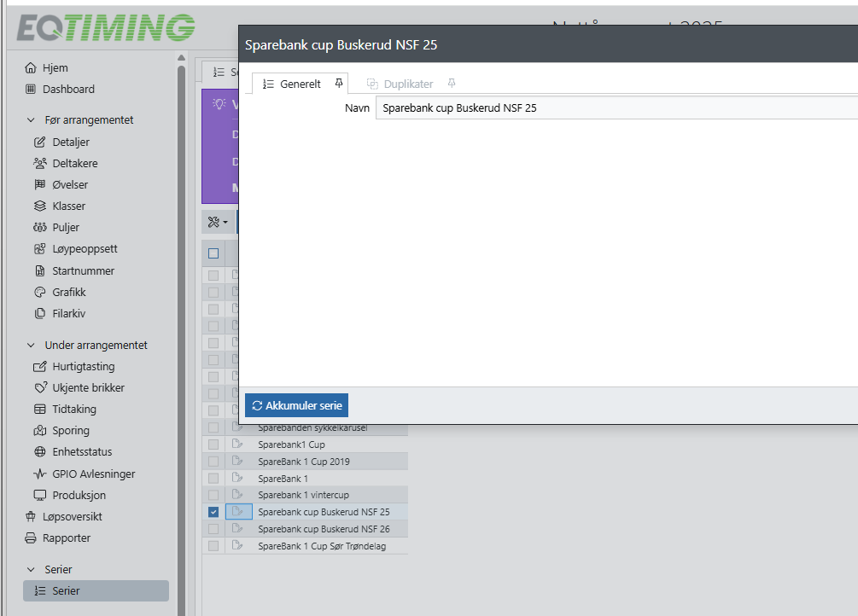
Task: Open Klasser page
Action: pyautogui.click(x=60, y=206)
